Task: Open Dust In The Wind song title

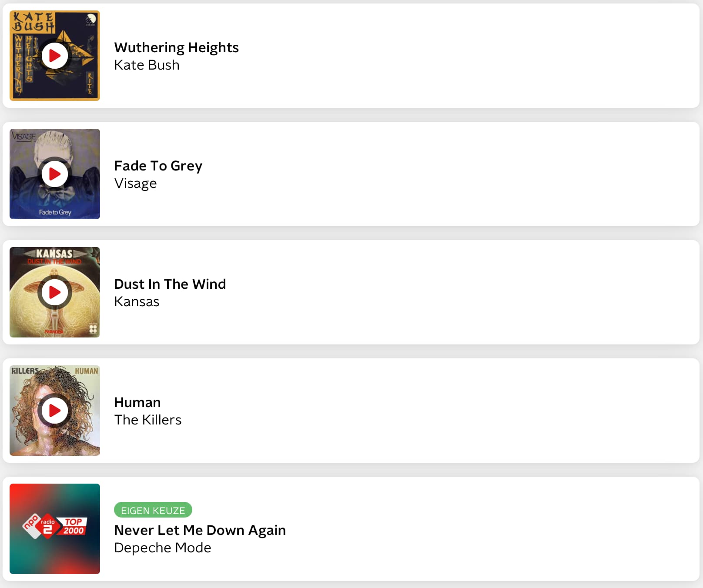Action: pyautogui.click(x=170, y=284)
